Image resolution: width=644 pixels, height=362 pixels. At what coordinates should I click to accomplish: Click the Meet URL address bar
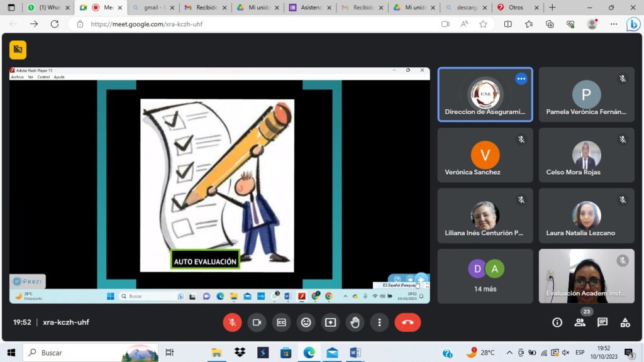point(252,24)
